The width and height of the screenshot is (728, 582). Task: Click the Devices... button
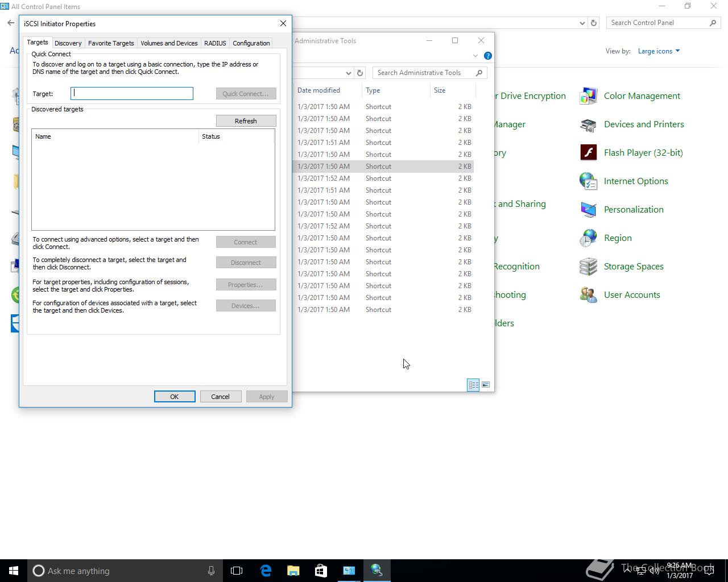[246, 306]
